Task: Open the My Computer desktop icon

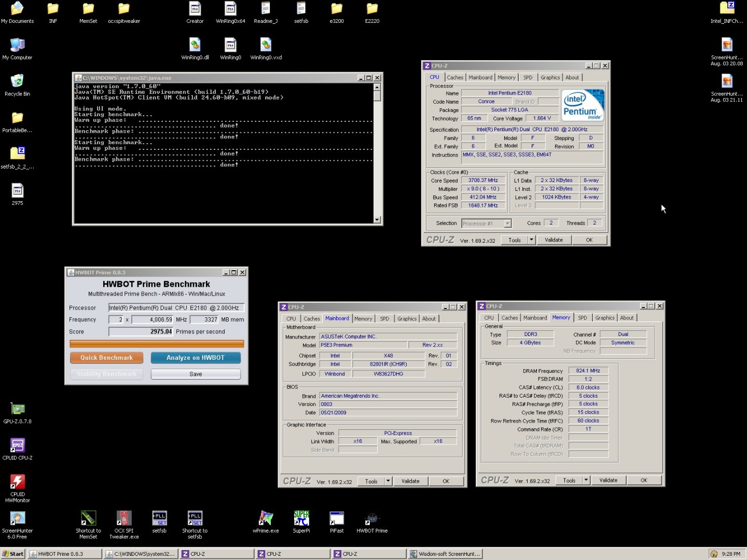Action: coord(17,49)
